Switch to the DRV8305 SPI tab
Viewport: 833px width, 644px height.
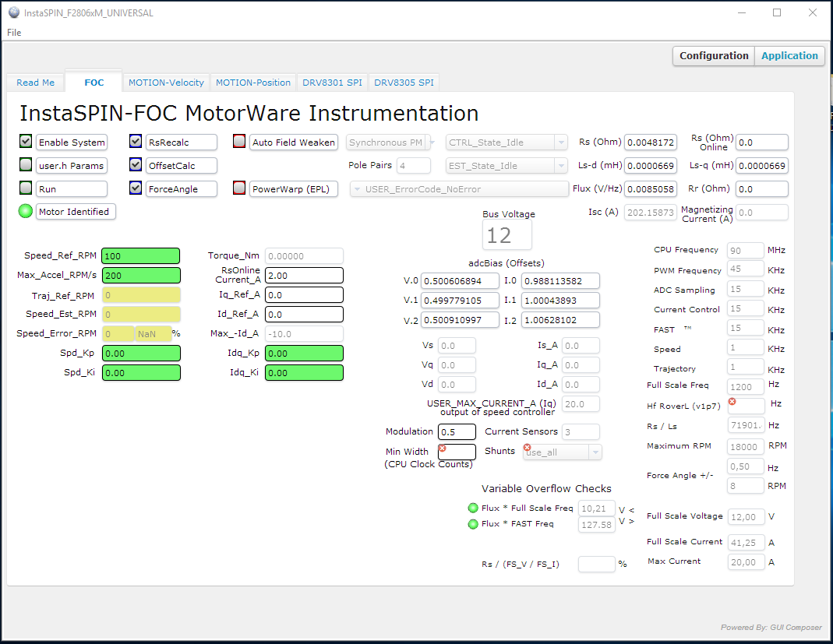point(404,83)
